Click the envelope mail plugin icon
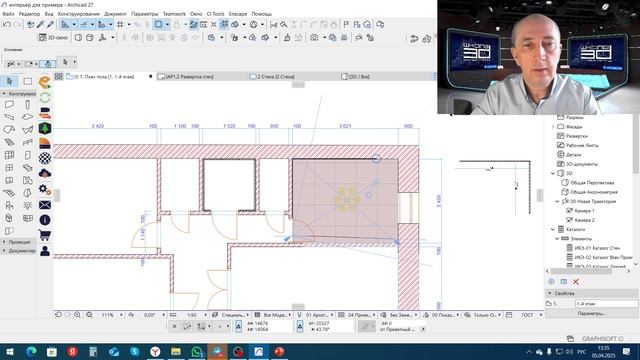The width and height of the screenshot is (640, 360). 45,205
